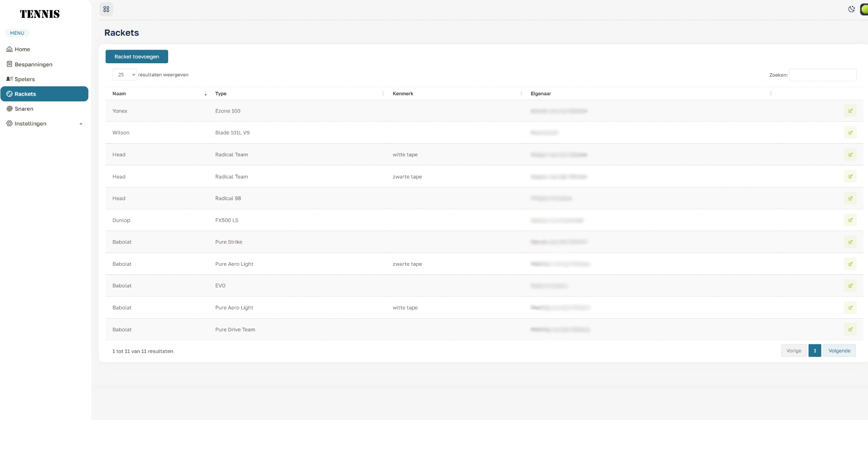
Task: Edit the Wilson Blade 101L V9 racket
Action: click(850, 133)
